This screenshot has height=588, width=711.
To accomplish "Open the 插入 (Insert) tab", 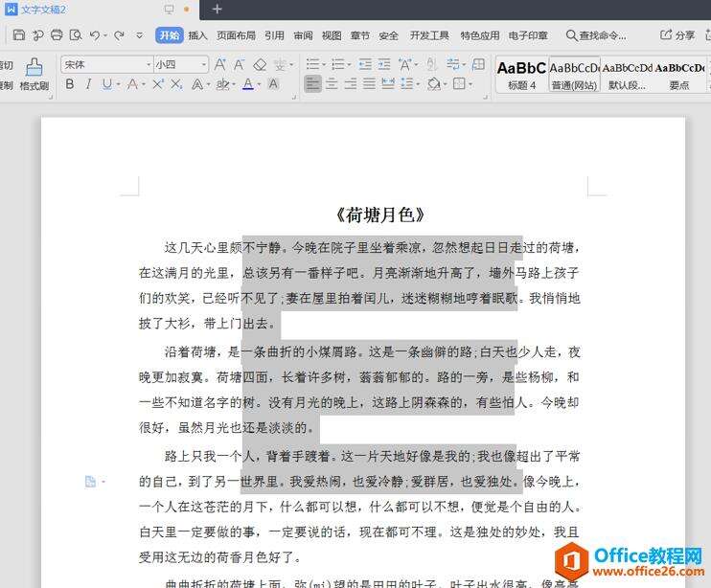I will [197, 35].
